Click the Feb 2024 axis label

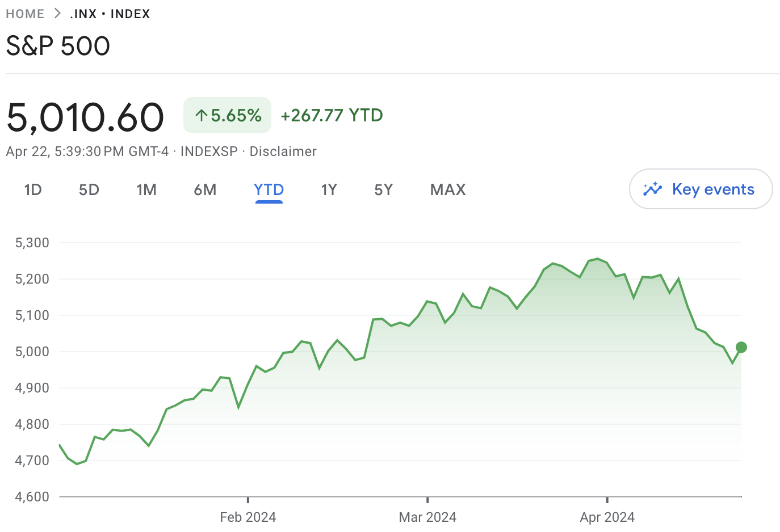pyautogui.click(x=248, y=517)
